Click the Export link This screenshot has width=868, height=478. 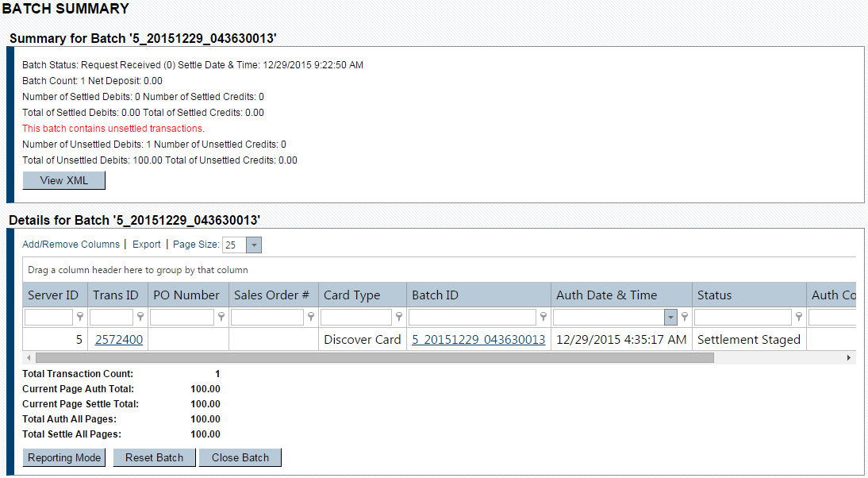pos(147,245)
